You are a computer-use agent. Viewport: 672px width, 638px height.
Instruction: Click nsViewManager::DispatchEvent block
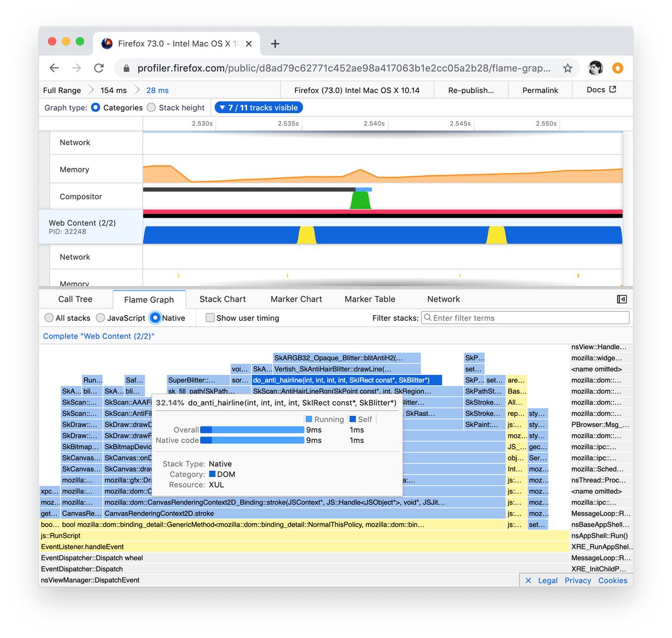(x=279, y=580)
